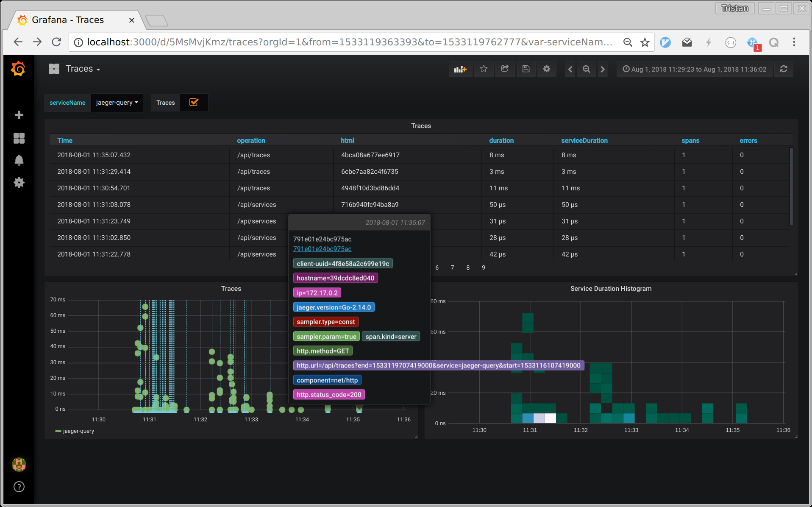Click the extension icon with red badge
Viewport: 812px width, 507px height.
(753, 43)
